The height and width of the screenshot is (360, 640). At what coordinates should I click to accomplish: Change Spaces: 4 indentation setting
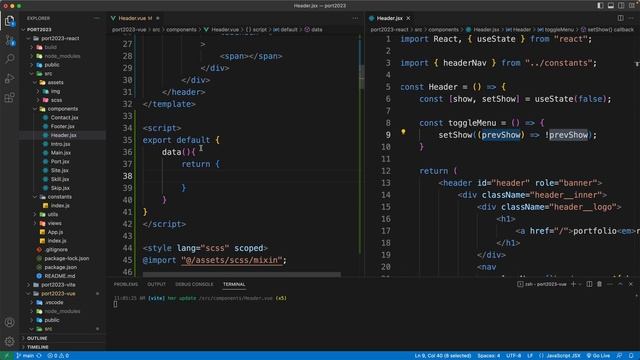tap(489, 356)
